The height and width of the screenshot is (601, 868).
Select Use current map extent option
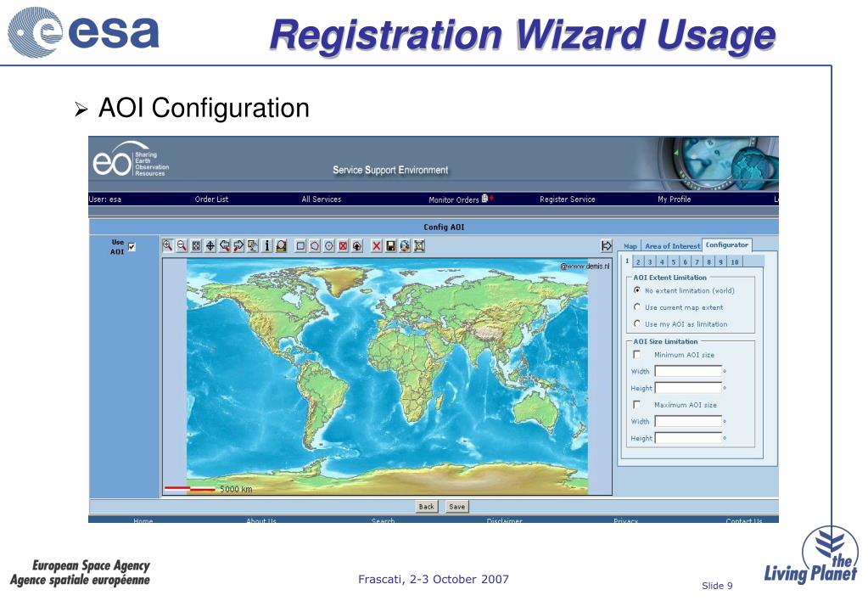tap(636, 307)
